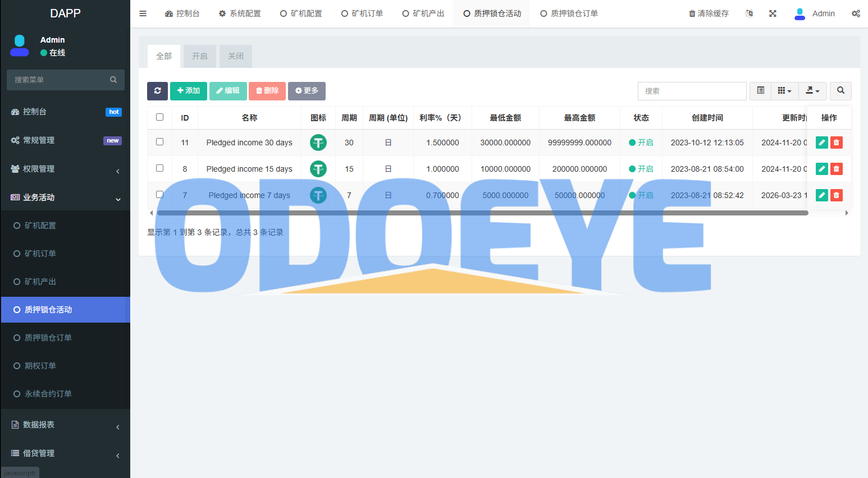Open the 更多 actions dropdown button
This screenshot has width=868, height=478.
pyautogui.click(x=307, y=91)
